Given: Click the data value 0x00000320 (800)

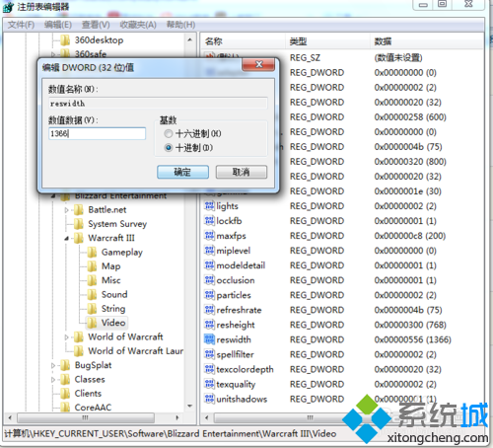Looking at the screenshot, I should point(410,162).
